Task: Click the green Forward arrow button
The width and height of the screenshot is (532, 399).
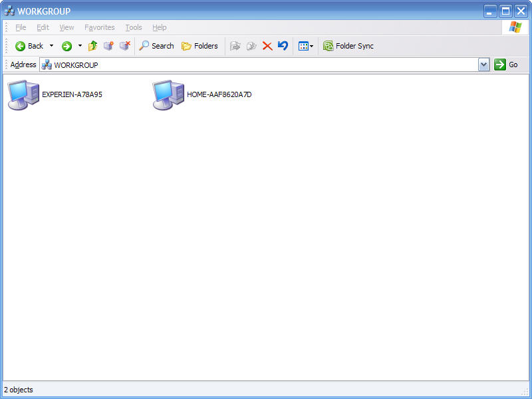Action: point(66,46)
